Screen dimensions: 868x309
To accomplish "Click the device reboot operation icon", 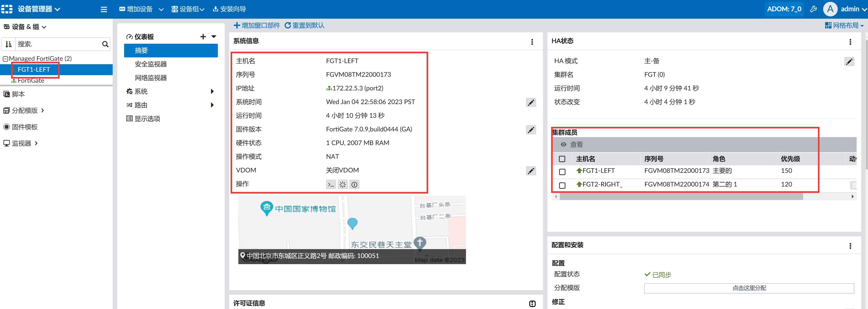I will coord(342,184).
